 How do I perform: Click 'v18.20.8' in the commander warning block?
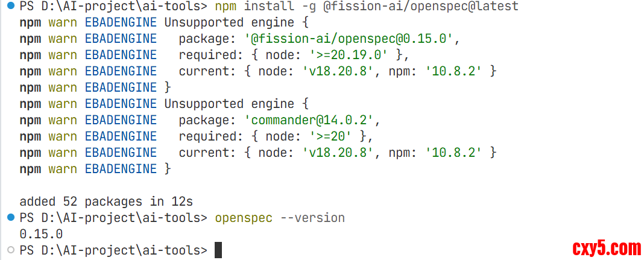click(337, 153)
